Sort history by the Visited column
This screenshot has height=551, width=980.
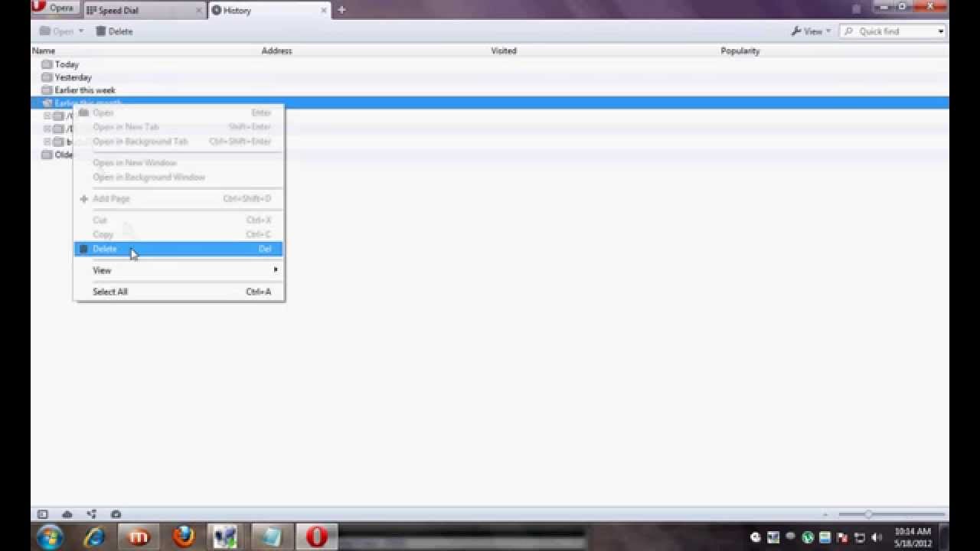504,51
